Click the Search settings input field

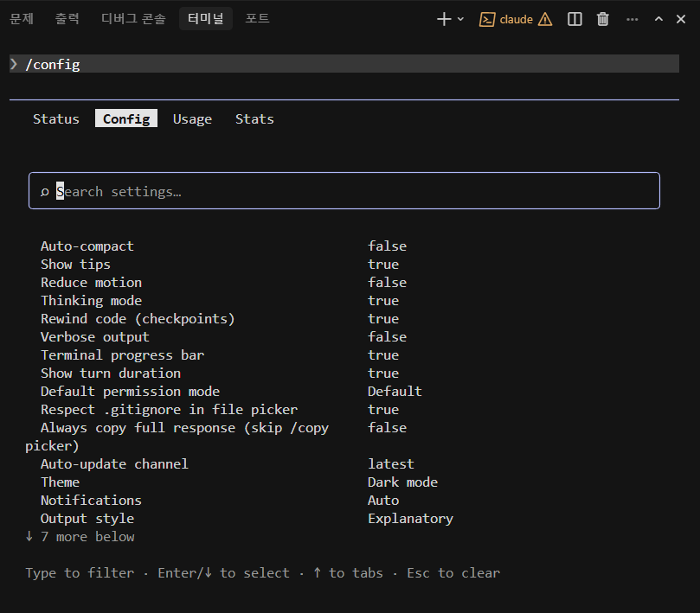346,191
